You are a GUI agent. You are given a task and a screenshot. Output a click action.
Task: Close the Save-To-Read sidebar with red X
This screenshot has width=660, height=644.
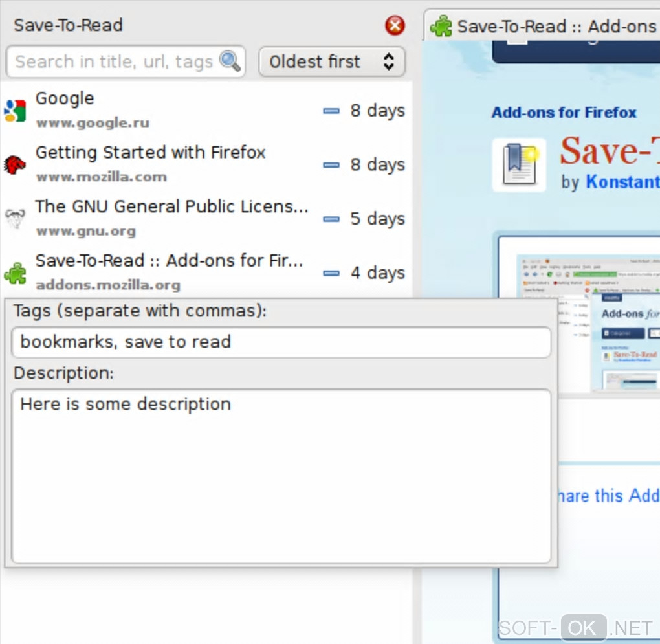(x=395, y=25)
